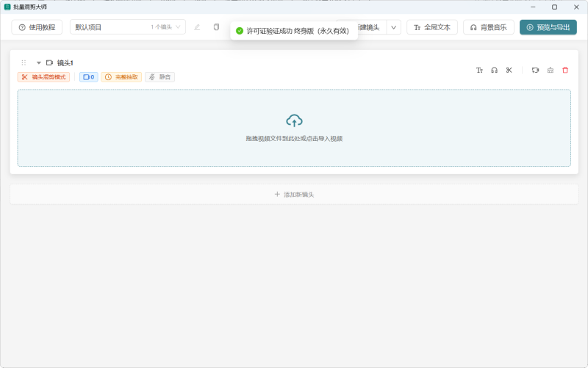Click the green license success checkmark

pyautogui.click(x=240, y=31)
